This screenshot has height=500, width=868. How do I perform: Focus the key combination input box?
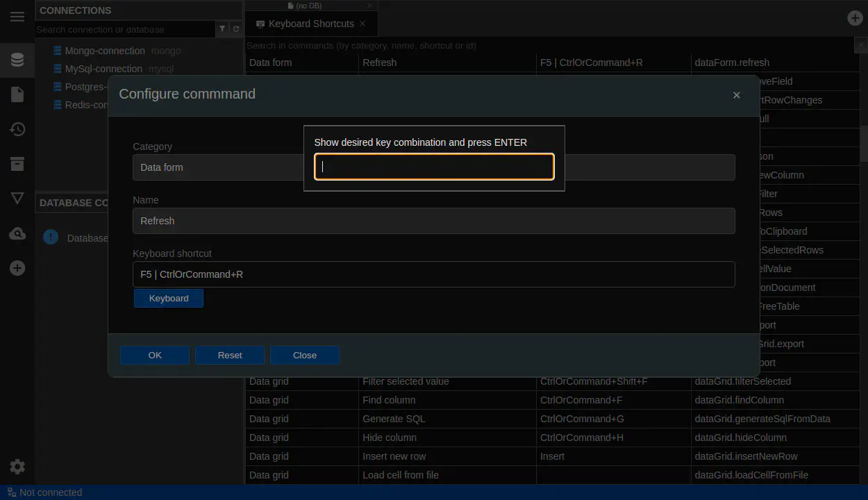(x=434, y=167)
